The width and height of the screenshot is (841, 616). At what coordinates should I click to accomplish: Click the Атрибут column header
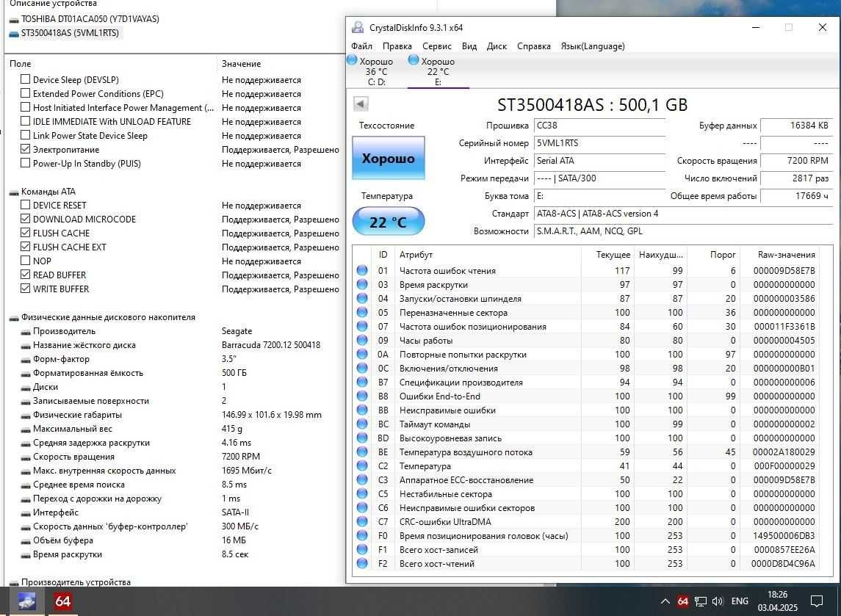point(416,254)
